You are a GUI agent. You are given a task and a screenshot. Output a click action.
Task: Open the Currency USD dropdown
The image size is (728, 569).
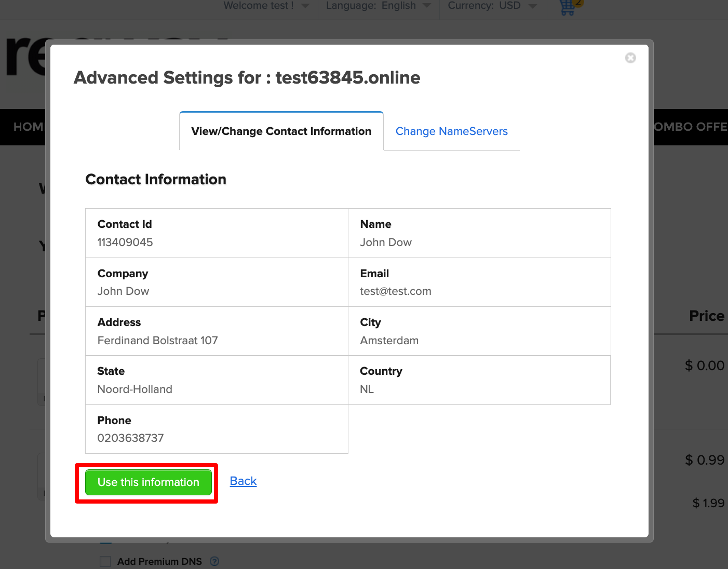point(491,6)
